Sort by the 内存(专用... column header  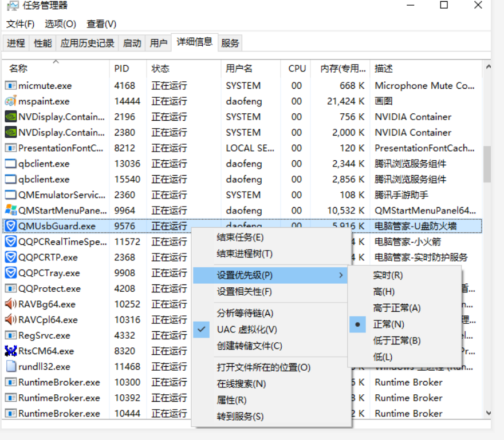click(x=340, y=69)
